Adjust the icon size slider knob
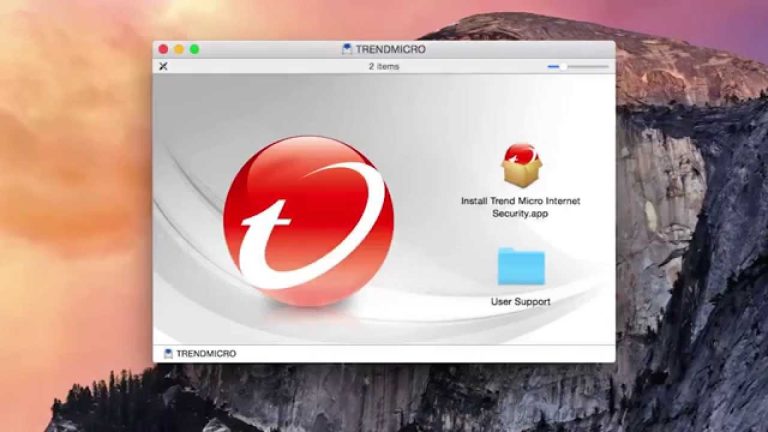This screenshot has height=432, width=768. coord(563,66)
